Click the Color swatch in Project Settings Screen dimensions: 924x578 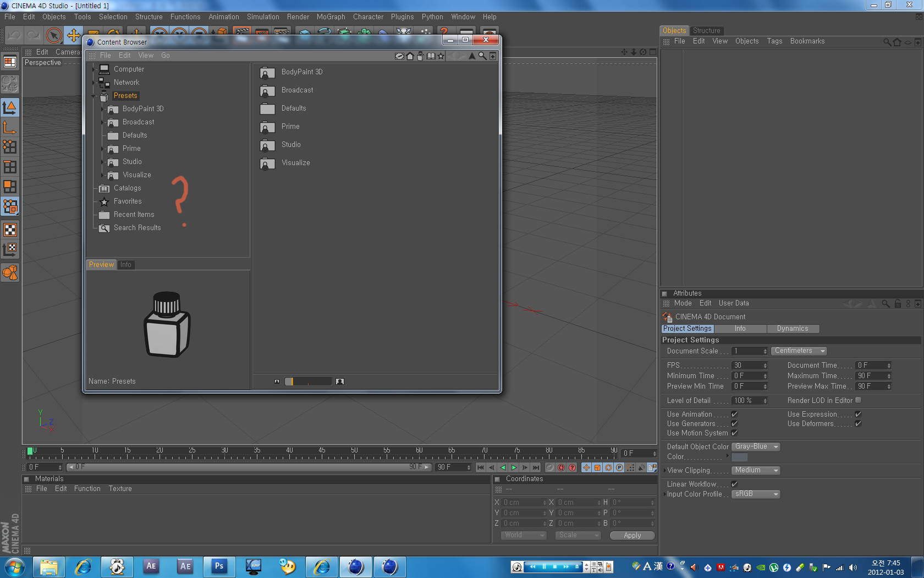[x=739, y=457]
